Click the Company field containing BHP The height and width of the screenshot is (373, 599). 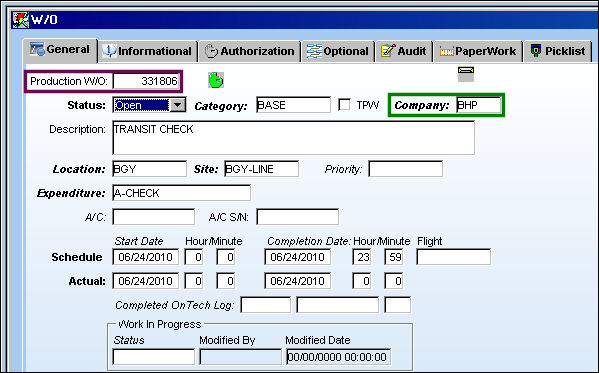(479, 105)
